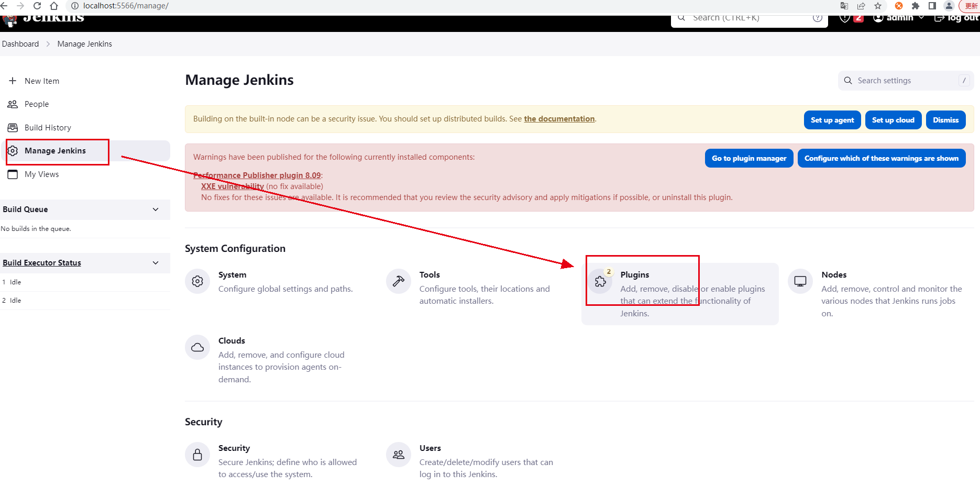Image resolution: width=980 pixels, height=486 pixels.
Task: Click the Set up cloud button
Action: point(893,120)
